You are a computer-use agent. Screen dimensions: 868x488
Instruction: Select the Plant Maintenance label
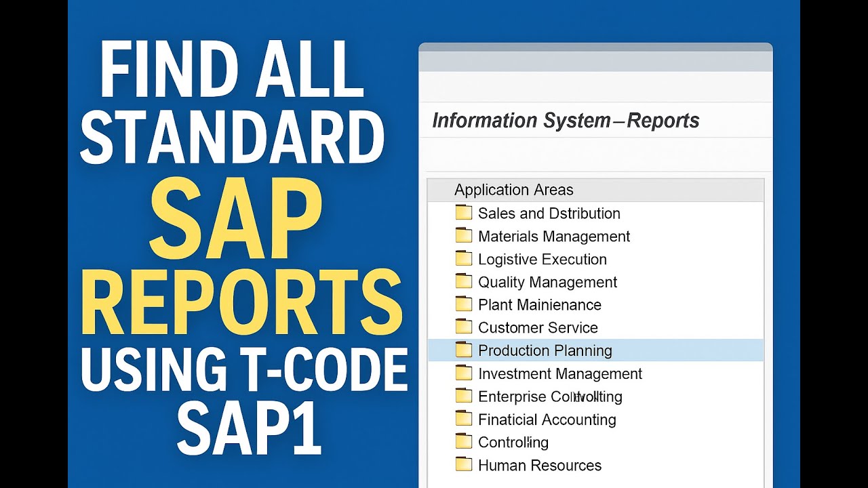click(x=540, y=305)
